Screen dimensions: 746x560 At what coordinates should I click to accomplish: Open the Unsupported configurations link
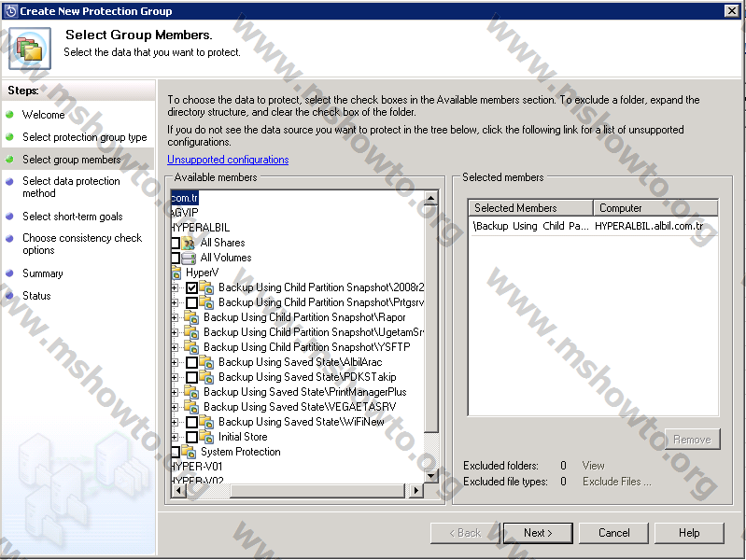point(228,160)
